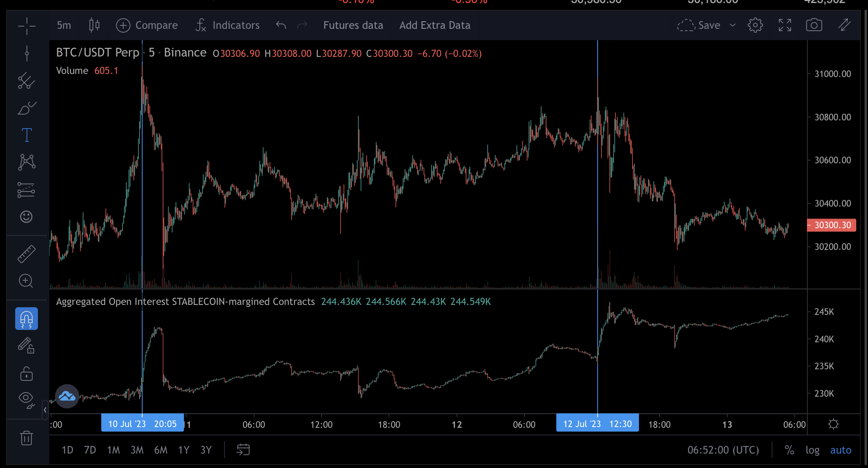Open the Futures data menu

[353, 25]
